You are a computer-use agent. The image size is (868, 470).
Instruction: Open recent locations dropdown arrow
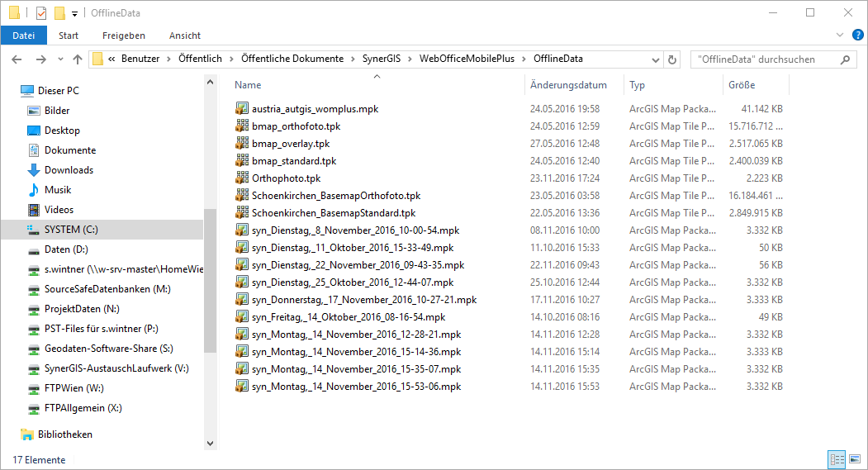[60, 59]
